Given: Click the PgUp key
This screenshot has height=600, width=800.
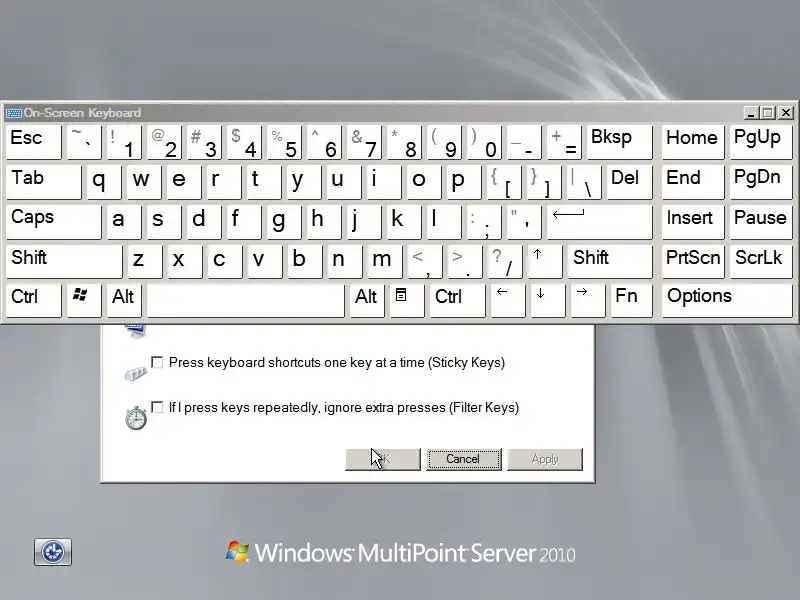Looking at the screenshot, I should coord(761,142).
